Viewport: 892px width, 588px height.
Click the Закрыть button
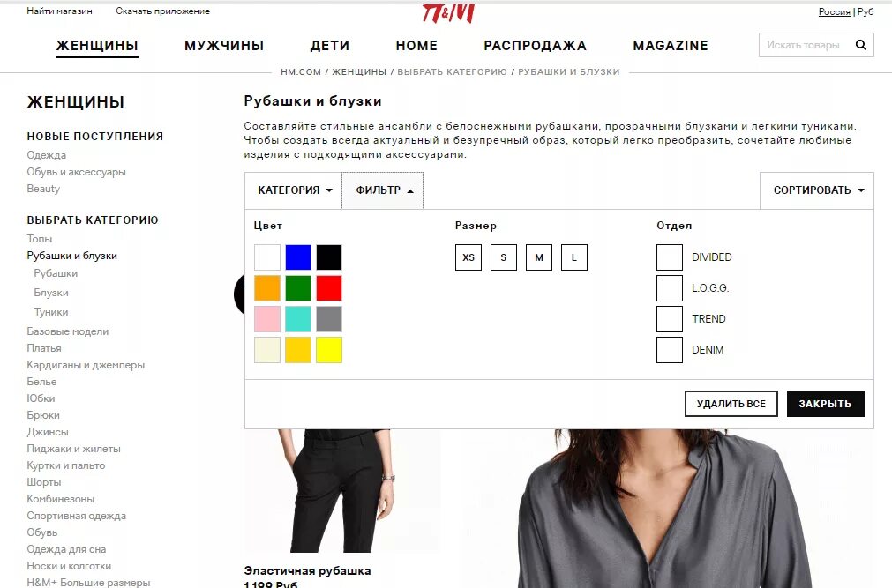826,404
